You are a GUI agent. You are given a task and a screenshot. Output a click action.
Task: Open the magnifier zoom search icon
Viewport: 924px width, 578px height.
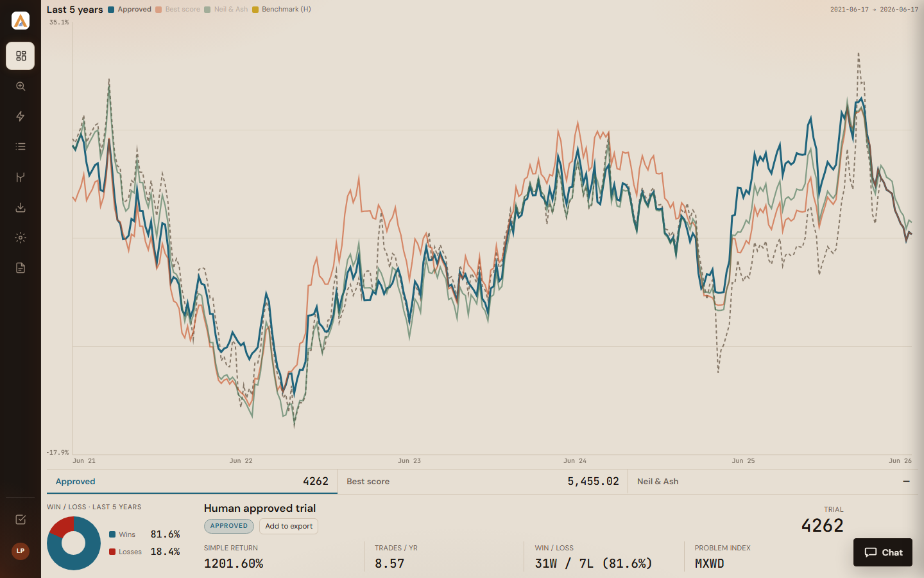(x=21, y=86)
